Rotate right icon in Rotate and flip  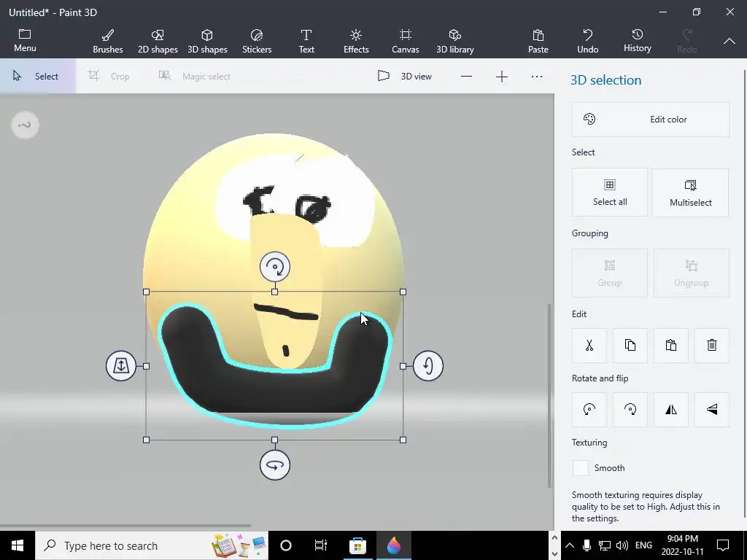point(630,410)
